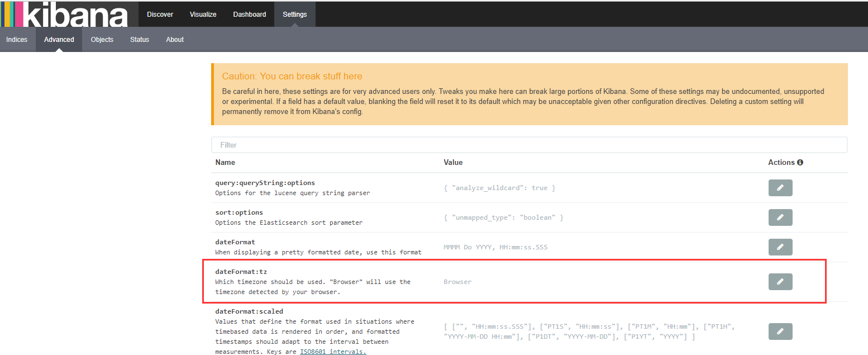Edit the dateFormat:scaled setting
Image resolution: width=868 pixels, height=355 pixels.
[x=780, y=332]
